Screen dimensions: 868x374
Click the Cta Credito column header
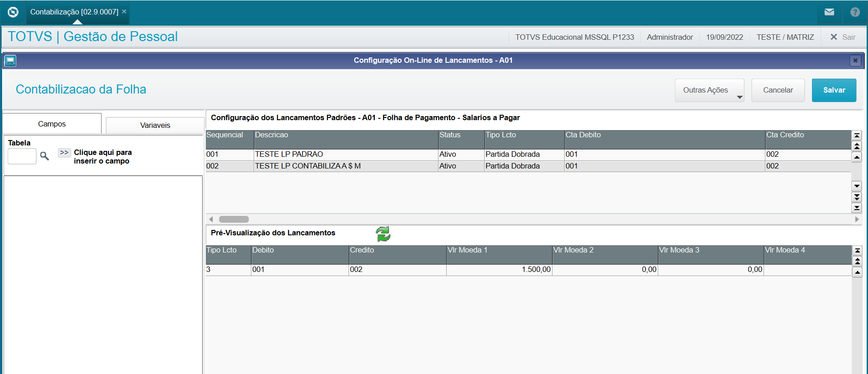click(808, 140)
